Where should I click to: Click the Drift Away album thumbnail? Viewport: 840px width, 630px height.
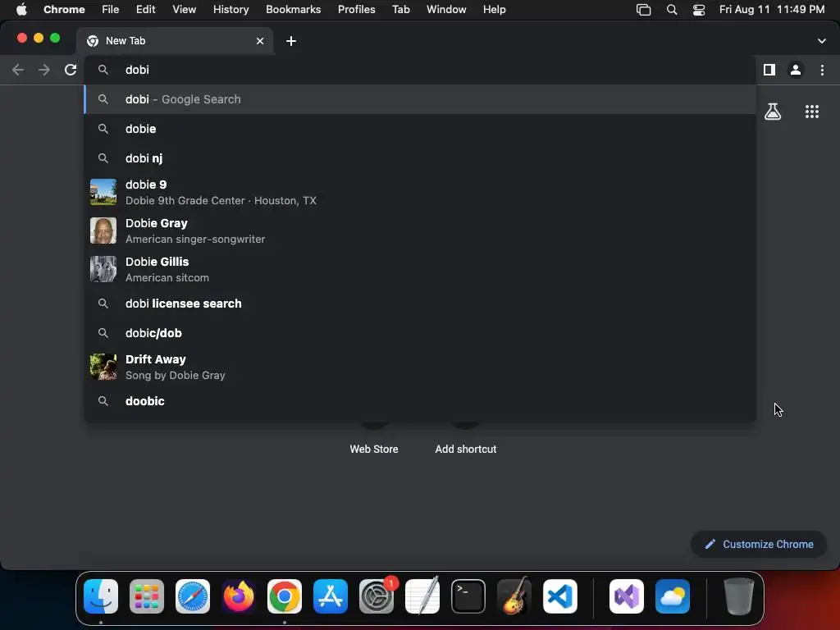coord(103,367)
